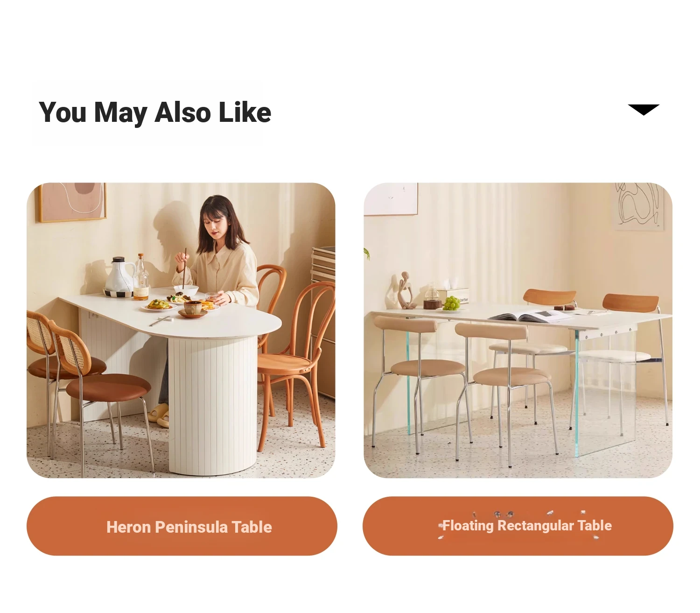The image size is (700, 613).
Task: Click the green grapes on the floating table
Action: coord(451,303)
